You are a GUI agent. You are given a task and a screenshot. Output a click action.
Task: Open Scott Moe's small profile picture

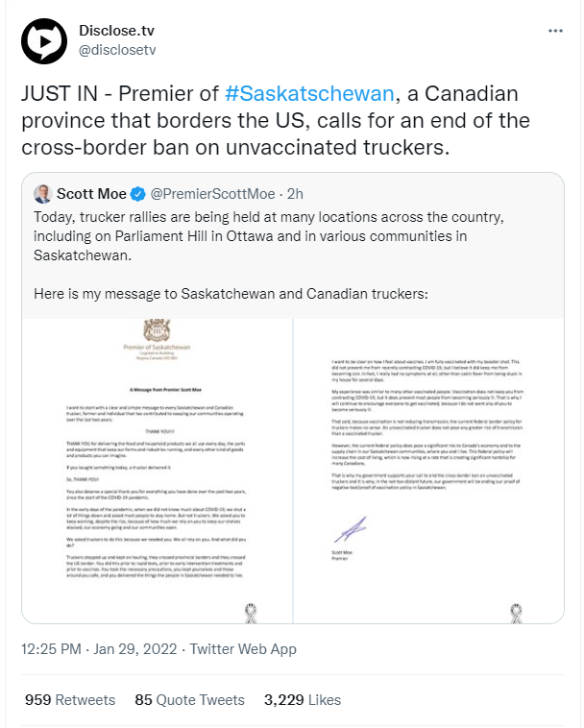pyautogui.click(x=42, y=194)
